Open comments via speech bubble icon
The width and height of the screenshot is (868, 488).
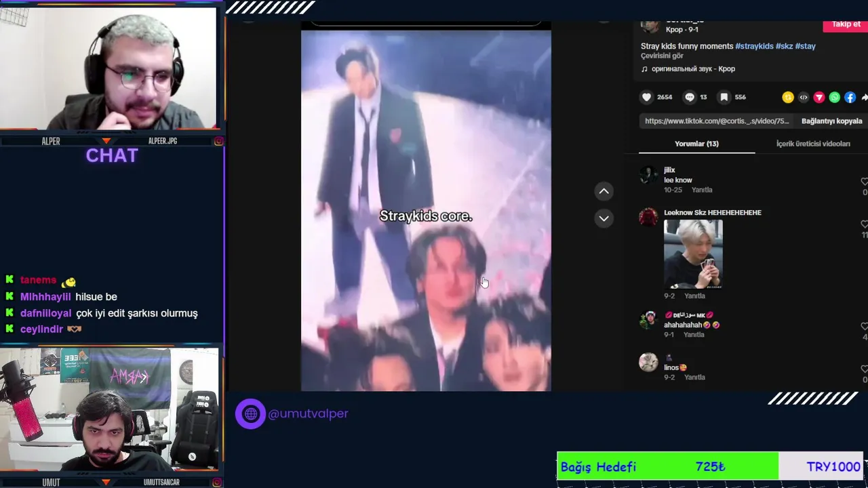tap(690, 97)
